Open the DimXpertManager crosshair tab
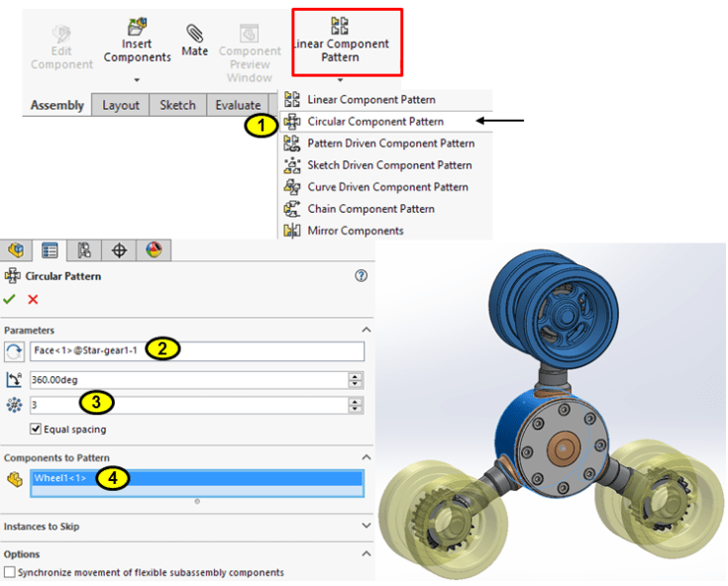This screenshot has width=728, height=586. [119, 250]
